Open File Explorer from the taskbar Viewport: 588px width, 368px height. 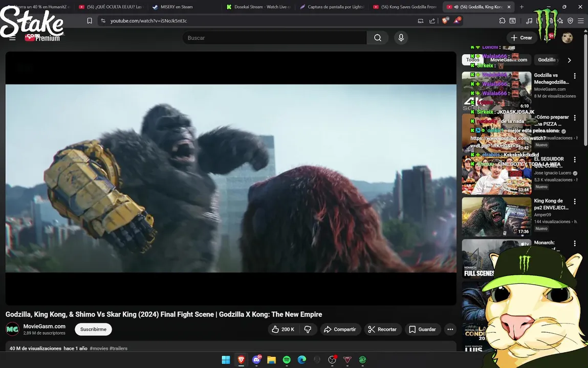272,360
